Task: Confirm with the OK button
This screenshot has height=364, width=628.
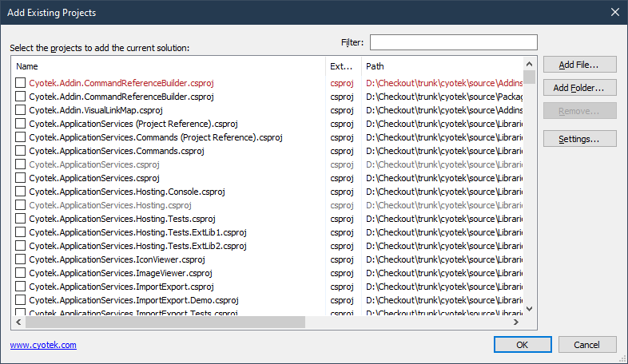Action: (523, 345)
